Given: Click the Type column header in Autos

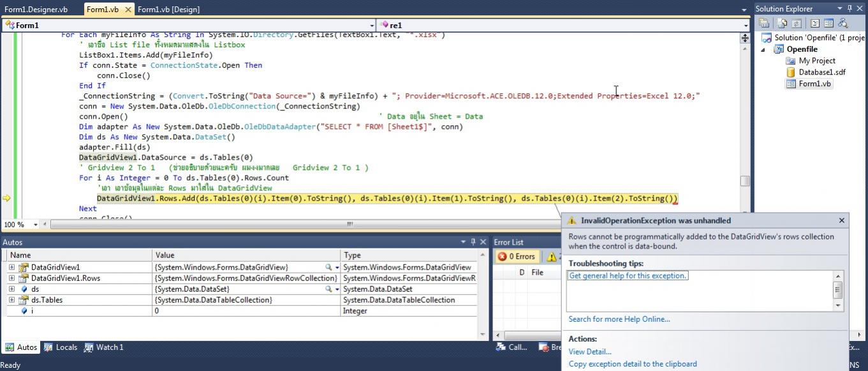Looking at the screenshot, I should click(x=409, y=255).
